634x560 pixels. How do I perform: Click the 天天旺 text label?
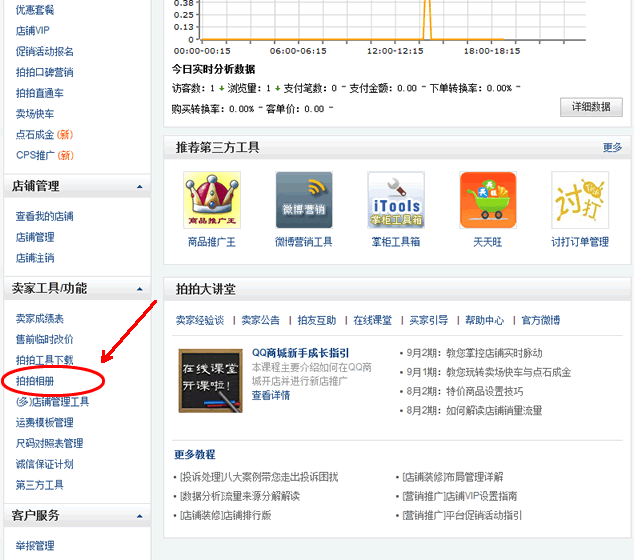pyautogui.click(x=488, y=242)
